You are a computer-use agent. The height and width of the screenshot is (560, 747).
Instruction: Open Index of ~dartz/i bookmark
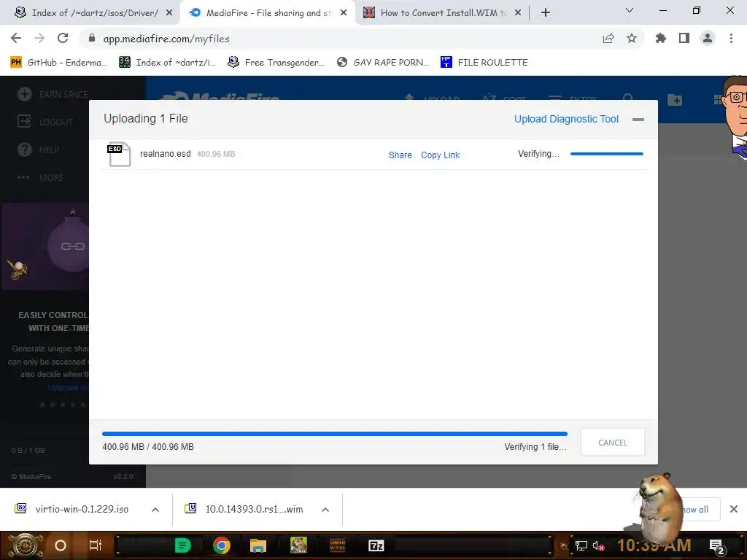click(167, 63)
